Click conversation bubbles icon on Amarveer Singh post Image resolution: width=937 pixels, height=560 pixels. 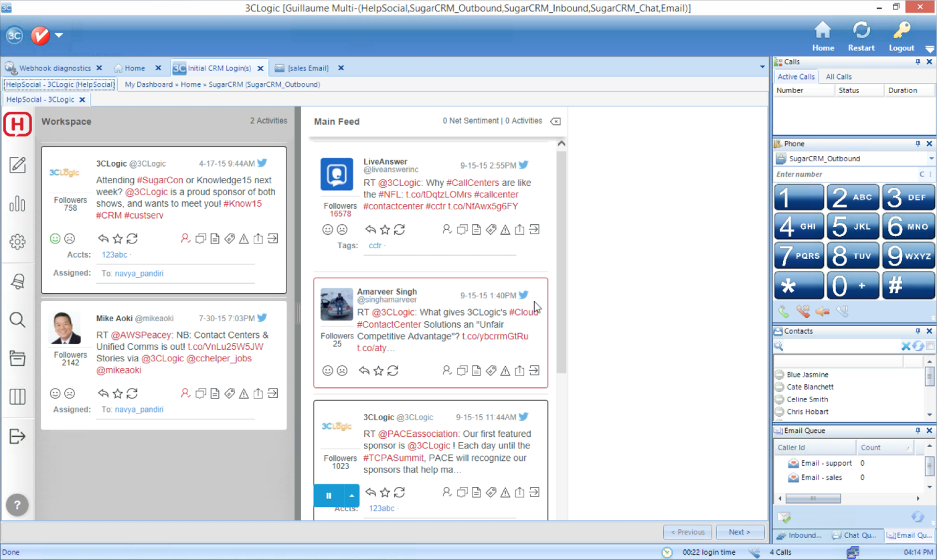tap(462, 370)
